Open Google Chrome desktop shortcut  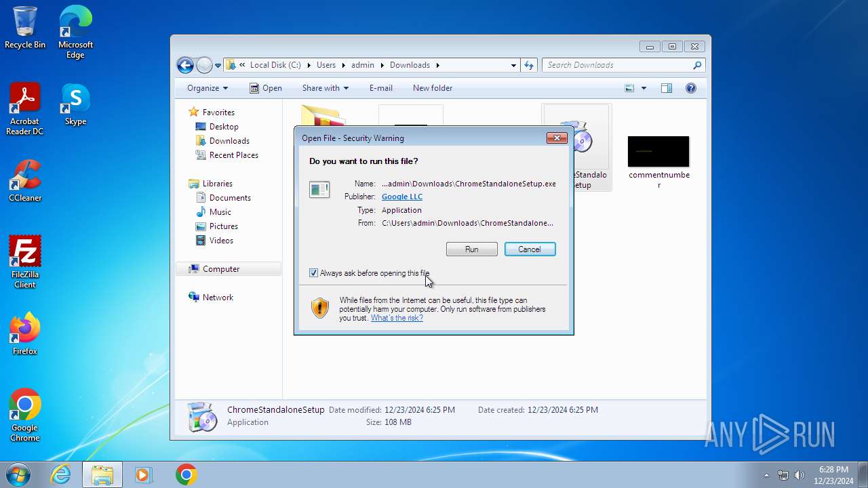coord(25,415)
